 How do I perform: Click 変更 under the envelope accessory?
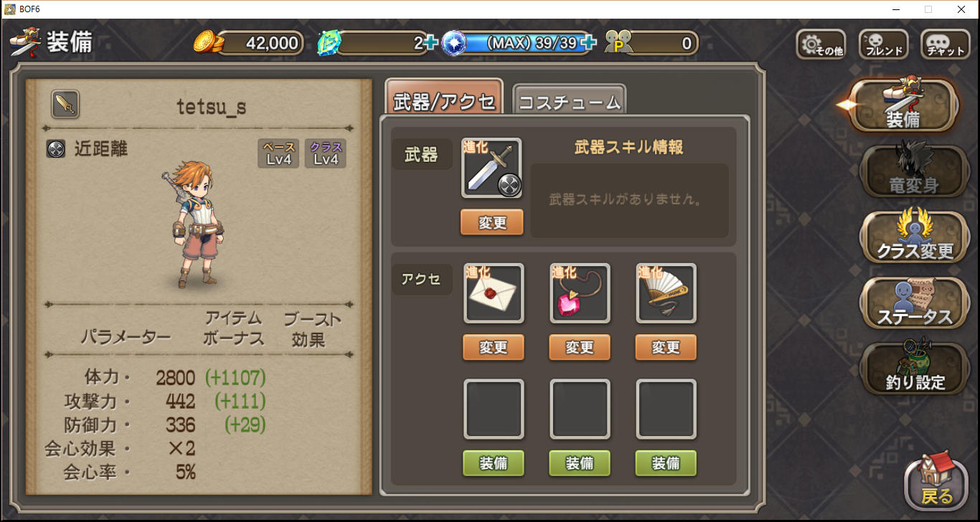pos(494,347)
